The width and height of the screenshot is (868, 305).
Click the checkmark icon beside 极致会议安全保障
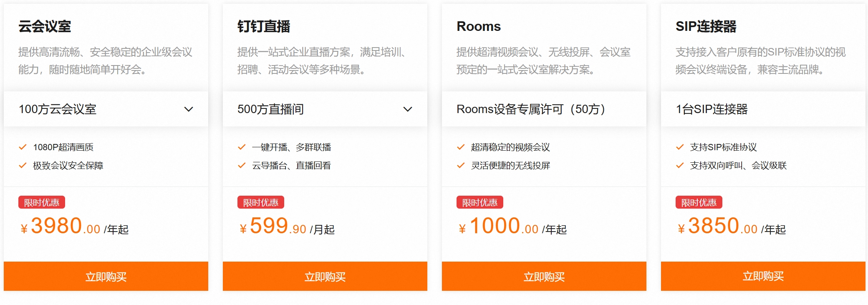tap(23, 165)
